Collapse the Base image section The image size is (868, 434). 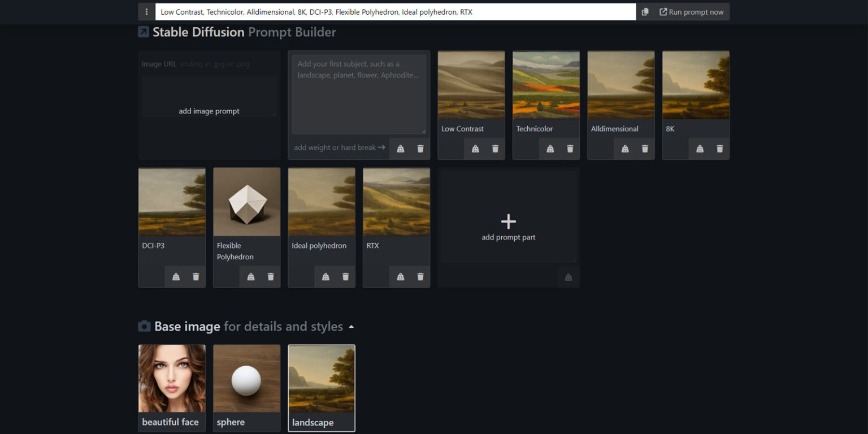(x=351, y=327)
